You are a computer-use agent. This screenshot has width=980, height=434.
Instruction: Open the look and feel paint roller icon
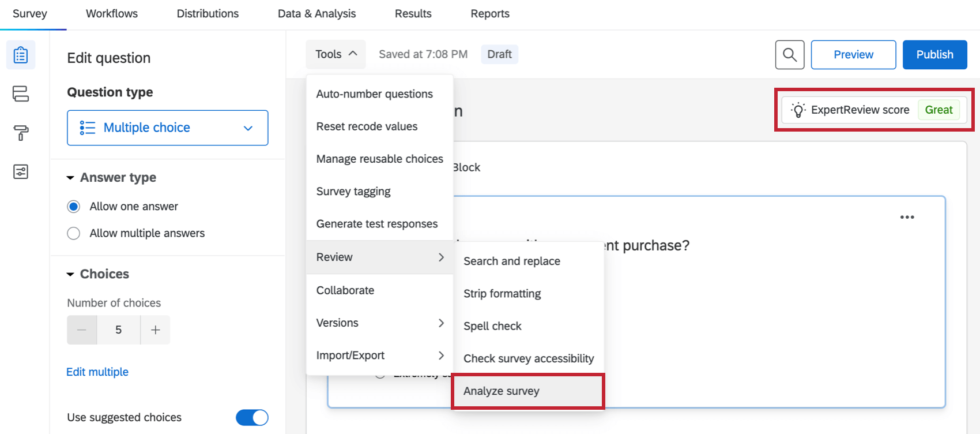(21, 133)
